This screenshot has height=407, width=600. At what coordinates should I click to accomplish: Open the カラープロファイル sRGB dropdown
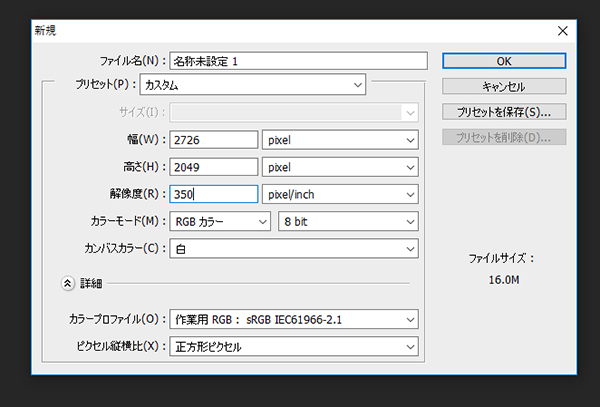click(x=294, y=320)
